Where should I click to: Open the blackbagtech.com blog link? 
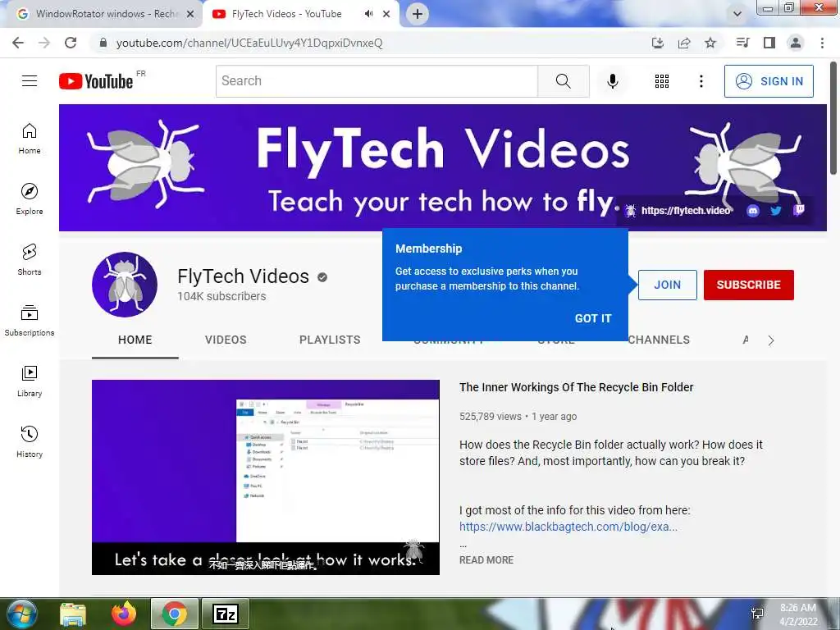point(568,527)
